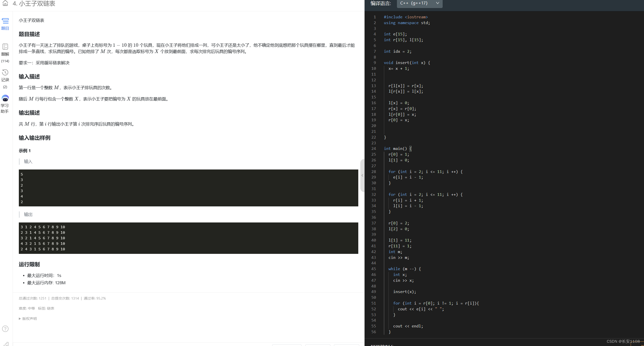
Task: Click the 难度: 中等 difficulty label
Action: (x=27, y=308)
